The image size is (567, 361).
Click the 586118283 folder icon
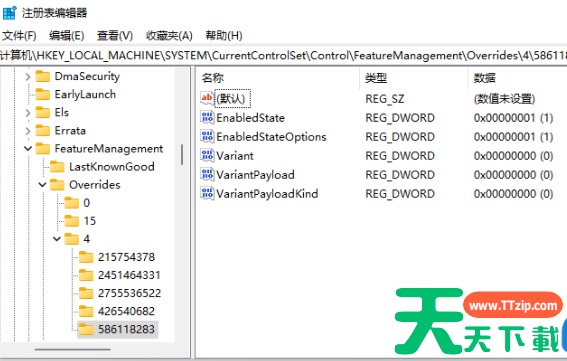point(86,329)
